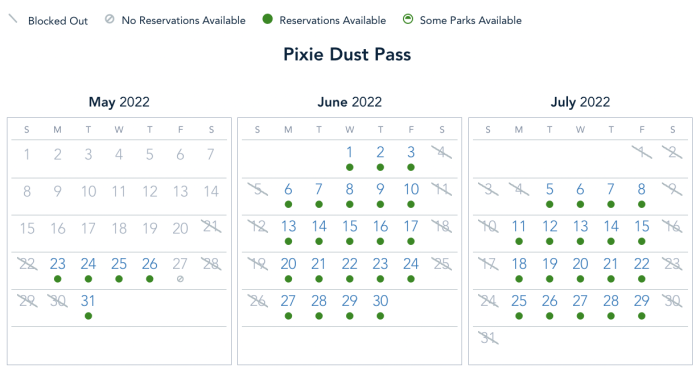Click the green dot under July 29
Screen dimensions: 700x376
click(642, 316)
